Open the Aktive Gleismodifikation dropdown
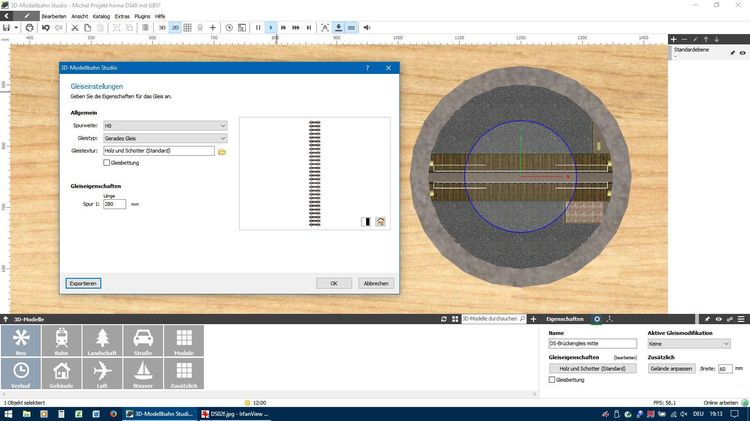This screenshot has width=750, height=421. 689,343
